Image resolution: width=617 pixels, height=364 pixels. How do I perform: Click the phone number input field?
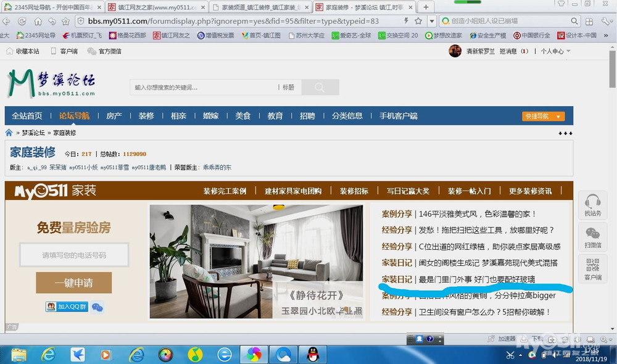point(74,255)
